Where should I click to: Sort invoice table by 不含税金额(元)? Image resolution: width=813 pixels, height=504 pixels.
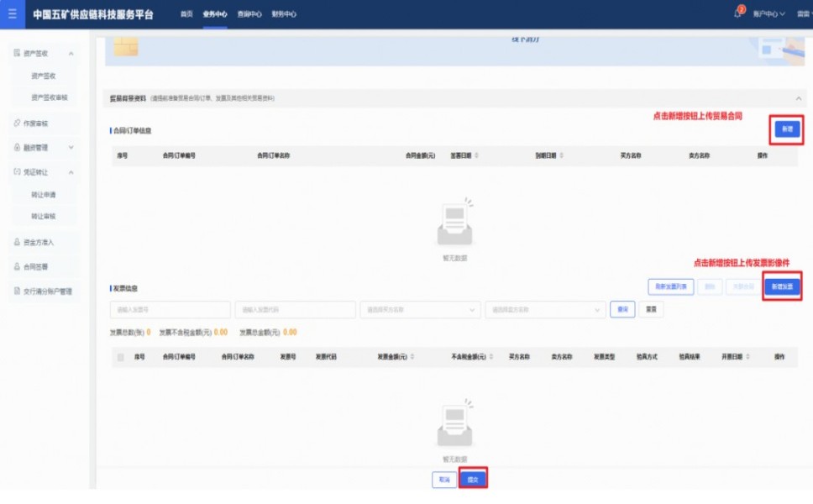point(491,357)
